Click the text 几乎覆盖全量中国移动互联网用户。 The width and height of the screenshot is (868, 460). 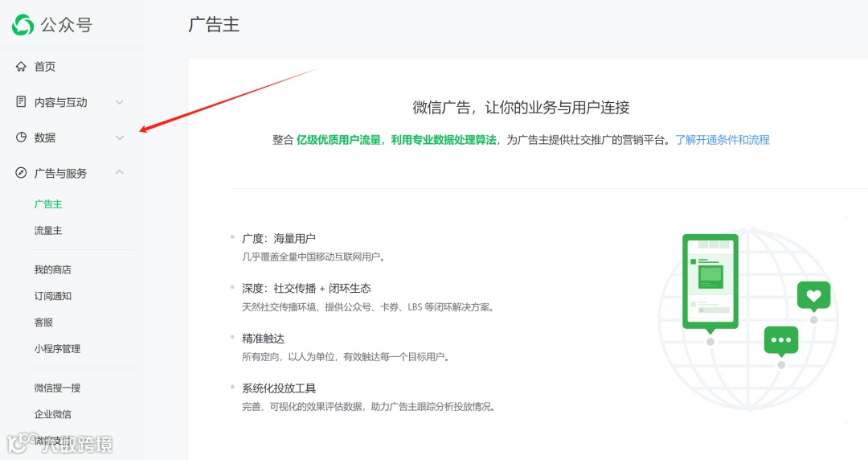[x=313, y=257]
